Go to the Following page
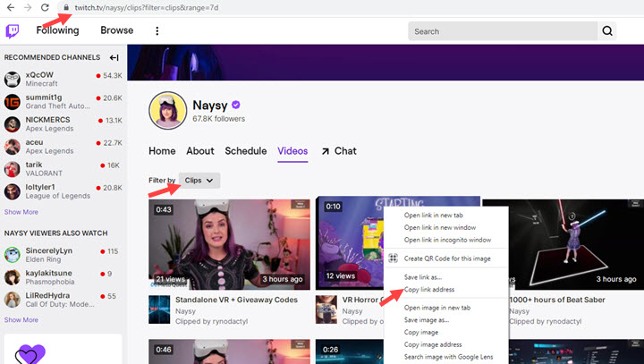The height and width of the screenshot is (364, 644). click(56, 30)
